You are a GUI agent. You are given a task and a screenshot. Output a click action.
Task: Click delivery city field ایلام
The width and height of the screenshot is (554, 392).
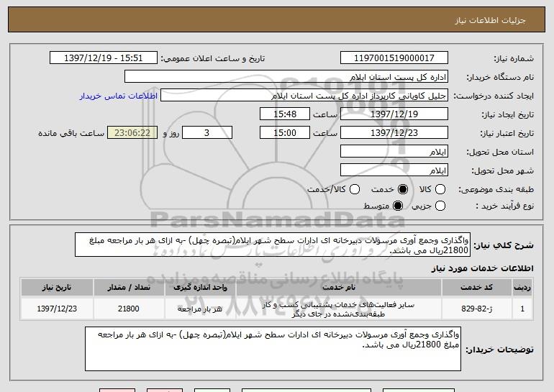coord(394,170)
